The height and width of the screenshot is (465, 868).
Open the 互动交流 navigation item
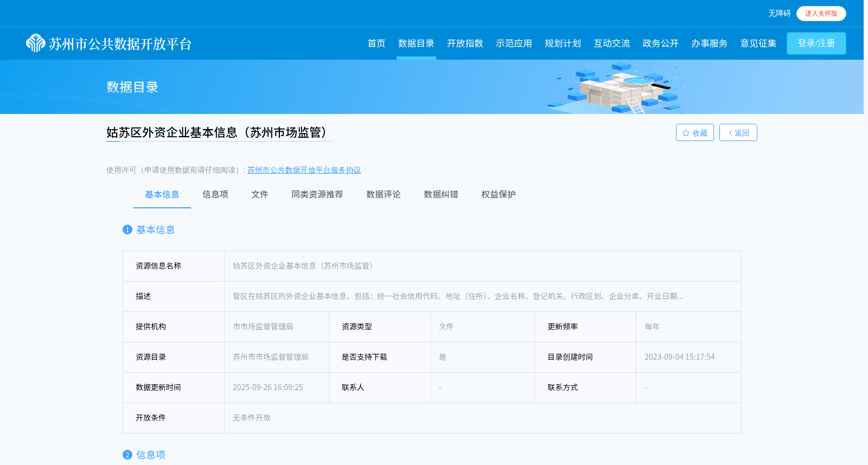pos(611,43)
